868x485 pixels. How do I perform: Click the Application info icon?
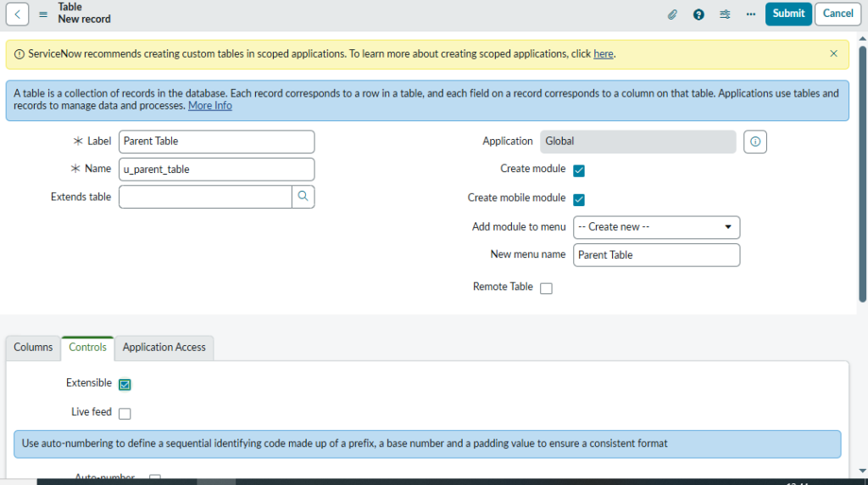click(754, 142)
